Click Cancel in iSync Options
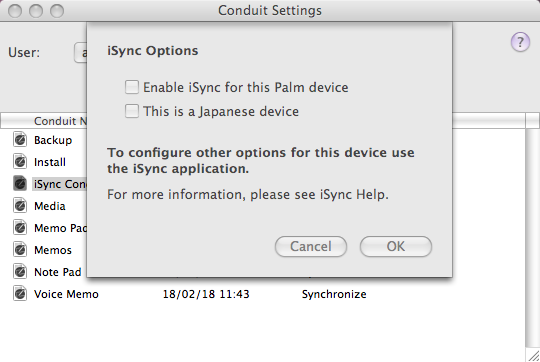 click(x=311, y=246)
